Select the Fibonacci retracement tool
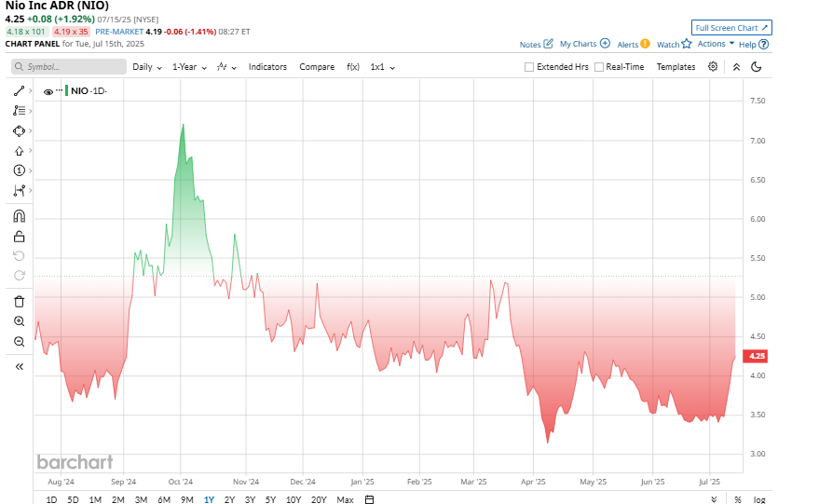This screenshot has width=819, height=504. (x=19, y=111)
